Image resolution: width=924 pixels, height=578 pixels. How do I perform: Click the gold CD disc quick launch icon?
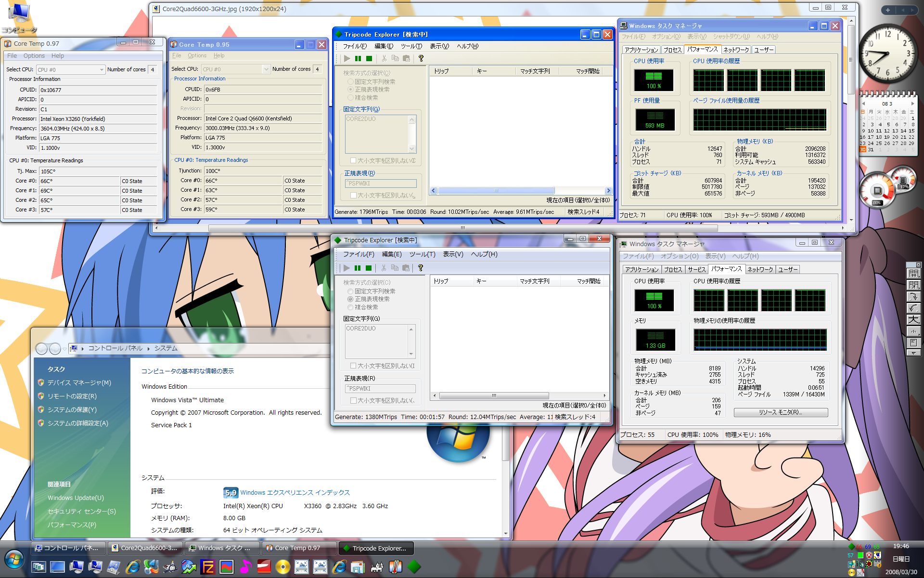pos(283,567)
